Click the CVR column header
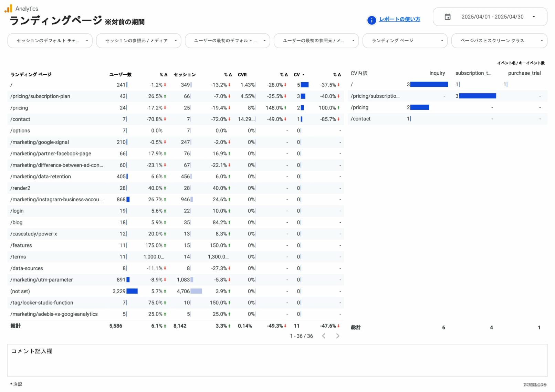The height and width of the screenshot is (392, 555). click(x=242, y=75)
